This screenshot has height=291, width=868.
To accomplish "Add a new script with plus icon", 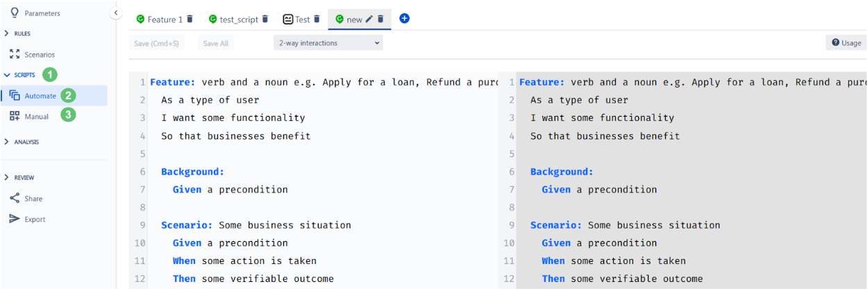I will (x=405, y=19).
